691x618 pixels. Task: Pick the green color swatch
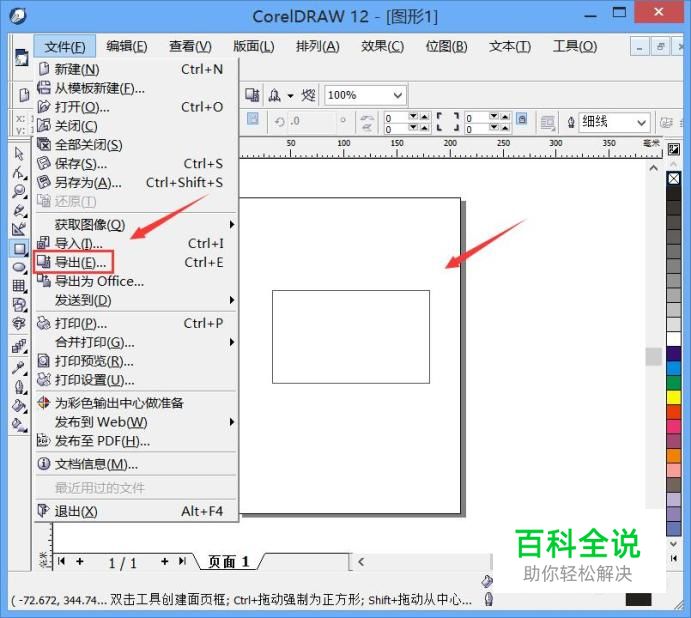coord(673,383)
